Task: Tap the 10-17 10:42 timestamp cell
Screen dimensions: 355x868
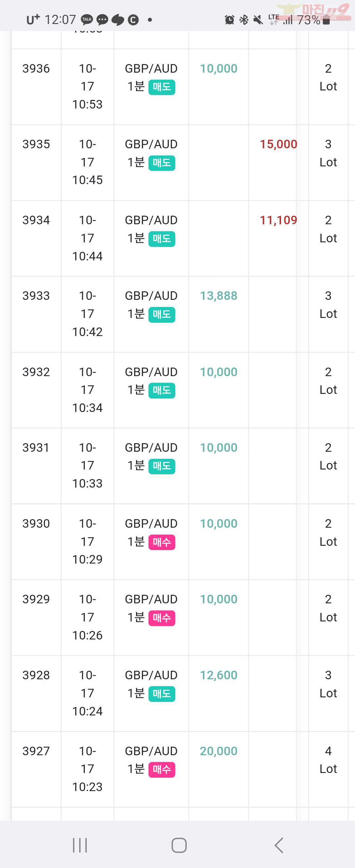Action: pos(87,314)
